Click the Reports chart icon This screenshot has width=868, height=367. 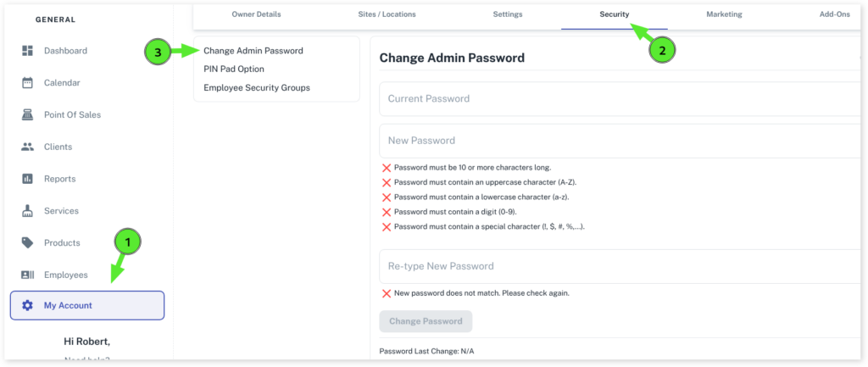click(x=27, y=179)
